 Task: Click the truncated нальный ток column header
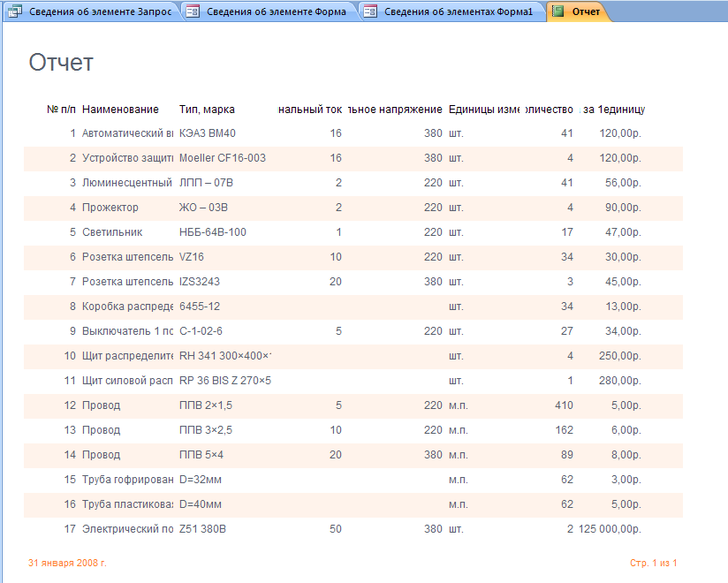click(310, 110)
